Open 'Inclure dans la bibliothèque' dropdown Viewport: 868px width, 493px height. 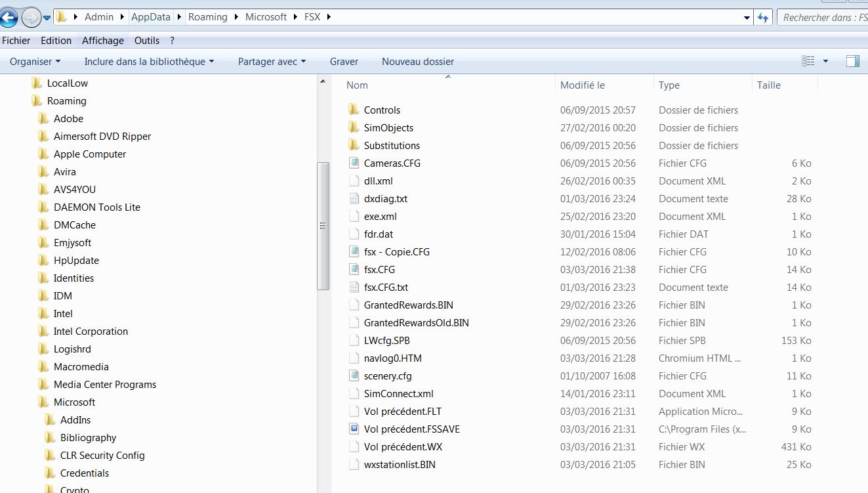pyautogui.click(x=149, y=61)
